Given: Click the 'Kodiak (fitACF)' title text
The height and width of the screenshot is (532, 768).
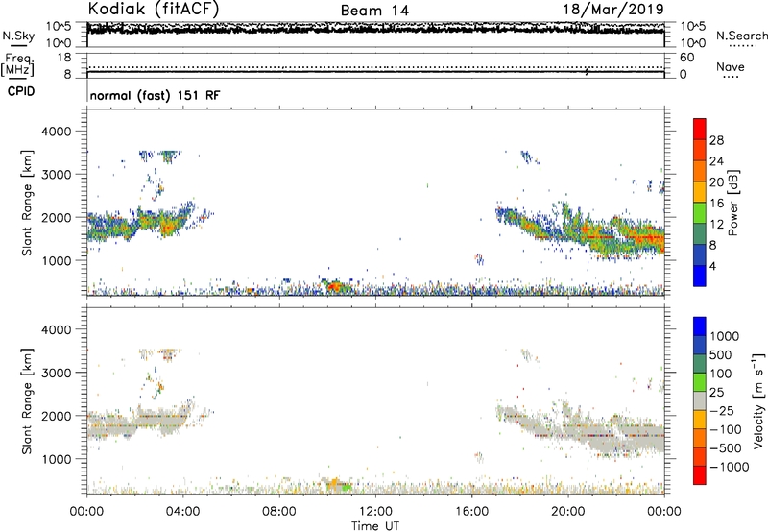Looking at the screenshot, I should click(x=154, y=9).
